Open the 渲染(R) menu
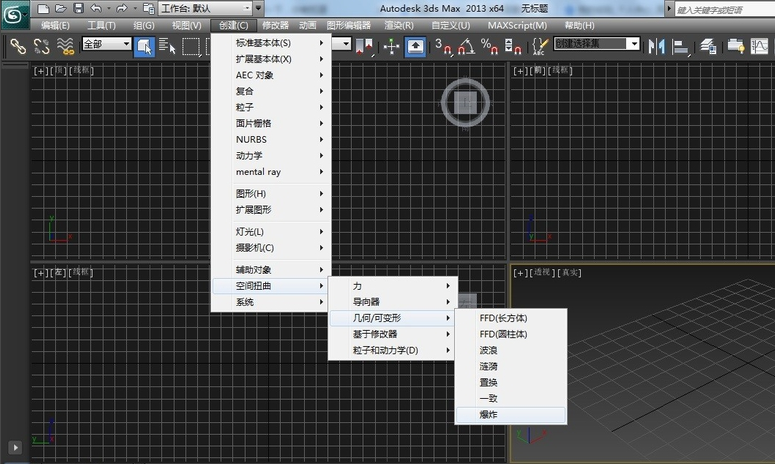 (x=399, y=25)
